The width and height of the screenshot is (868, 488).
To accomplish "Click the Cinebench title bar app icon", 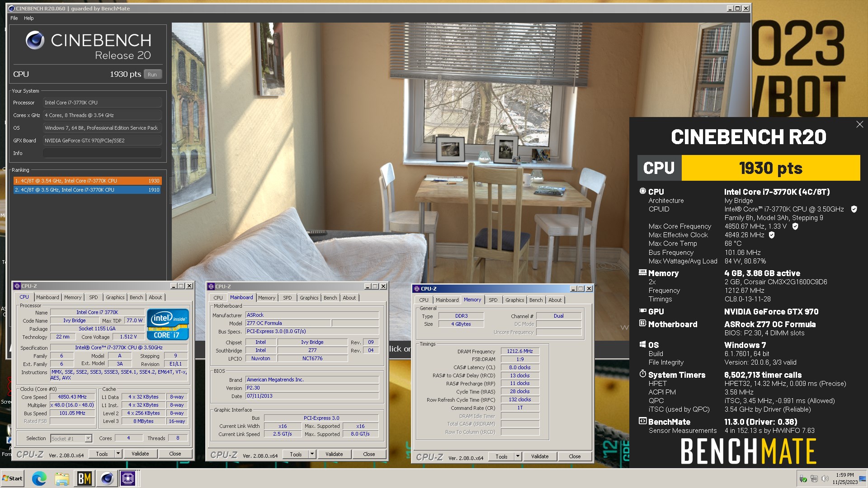I will 12,8.
